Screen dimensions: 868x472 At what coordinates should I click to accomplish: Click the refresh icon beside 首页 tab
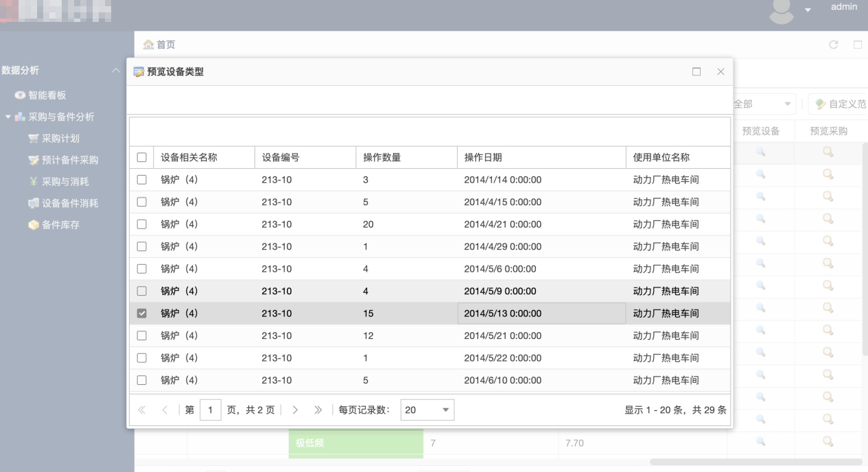tap(834, 45)
